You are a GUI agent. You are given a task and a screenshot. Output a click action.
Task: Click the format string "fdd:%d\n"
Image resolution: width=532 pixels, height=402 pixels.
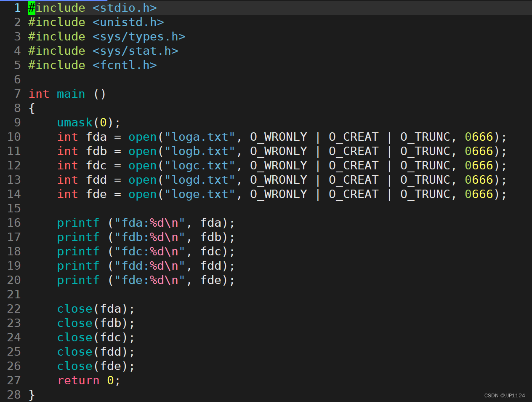click(x=149, y=266)
